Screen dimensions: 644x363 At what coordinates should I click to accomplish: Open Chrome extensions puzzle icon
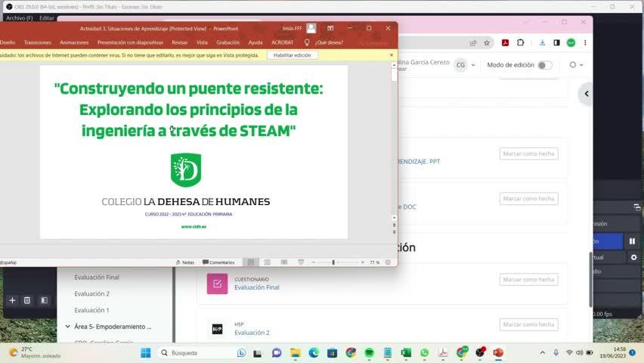[x=520, y=43]
